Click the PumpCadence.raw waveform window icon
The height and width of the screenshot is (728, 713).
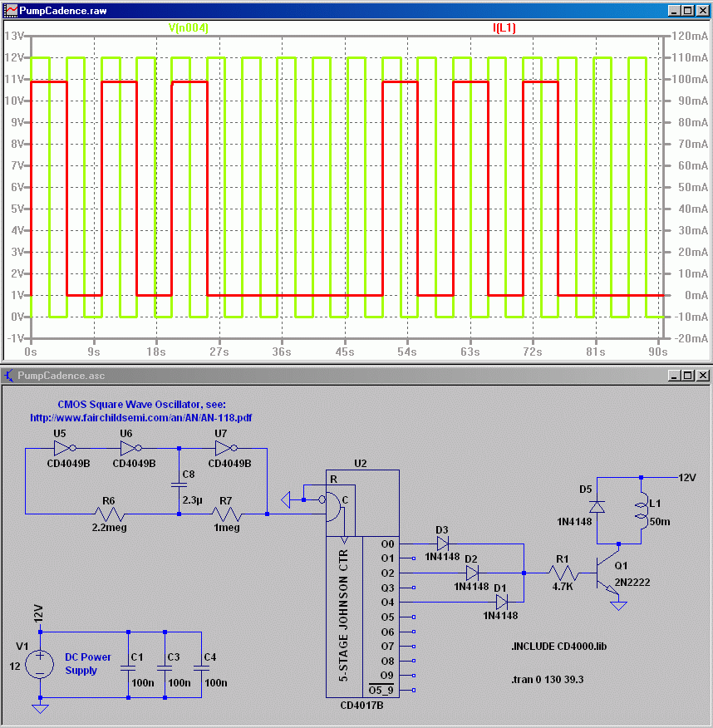[10, 10]
